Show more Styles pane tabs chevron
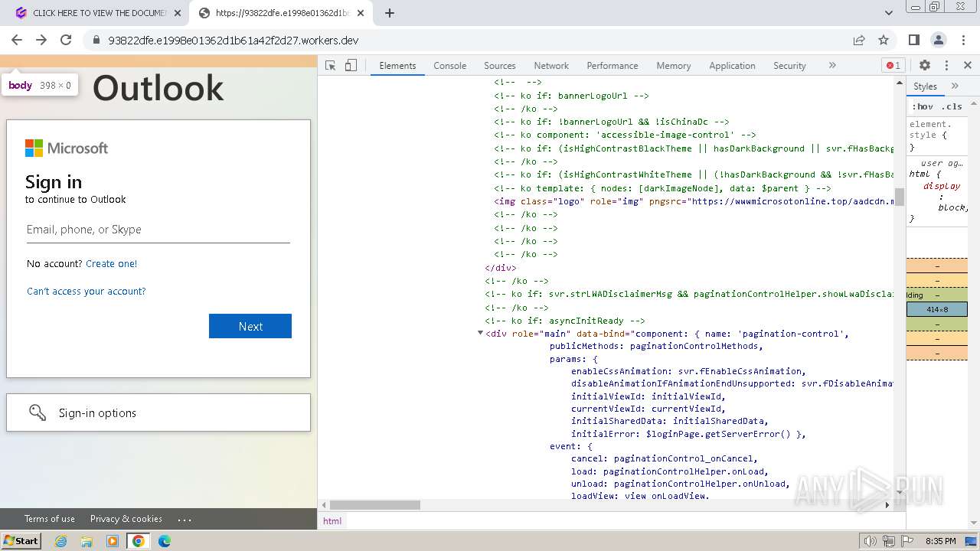 coord(955,86)
